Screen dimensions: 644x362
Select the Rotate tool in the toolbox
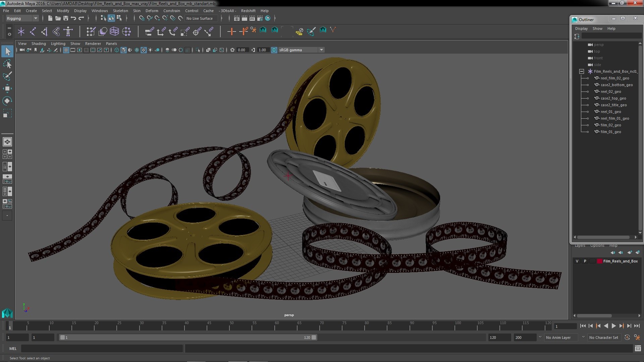coord(7,101)
